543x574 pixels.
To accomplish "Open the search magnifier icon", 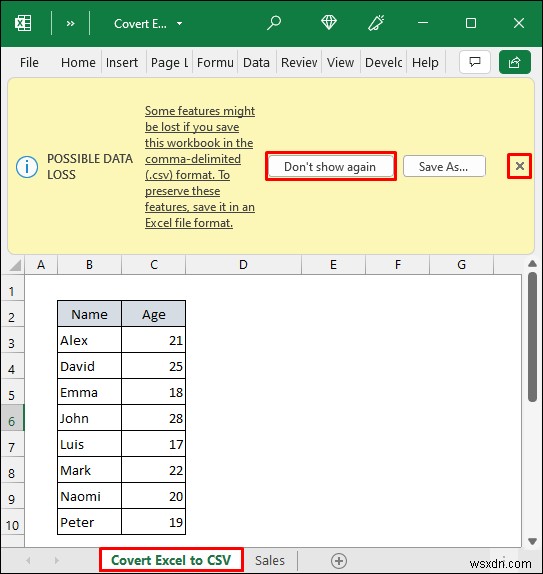I will pos(274,23).
